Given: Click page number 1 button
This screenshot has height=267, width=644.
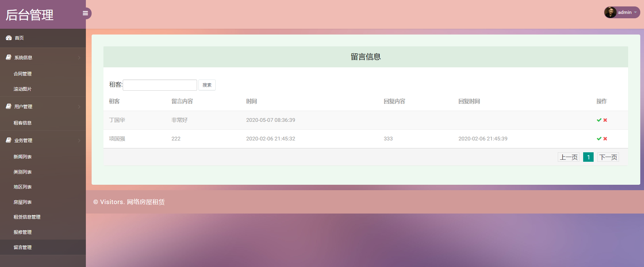Looking at the screenshot, I should pyautogui.click(x=588, y=157).
